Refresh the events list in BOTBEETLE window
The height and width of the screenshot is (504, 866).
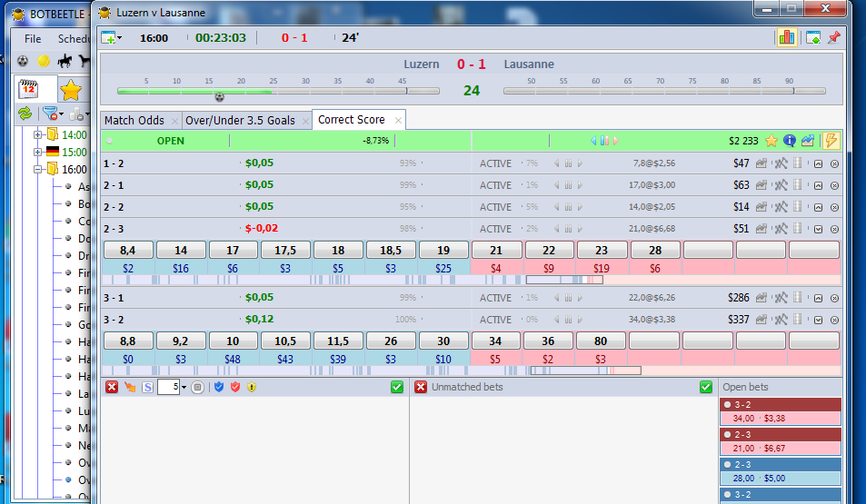(x=25, y=114)
